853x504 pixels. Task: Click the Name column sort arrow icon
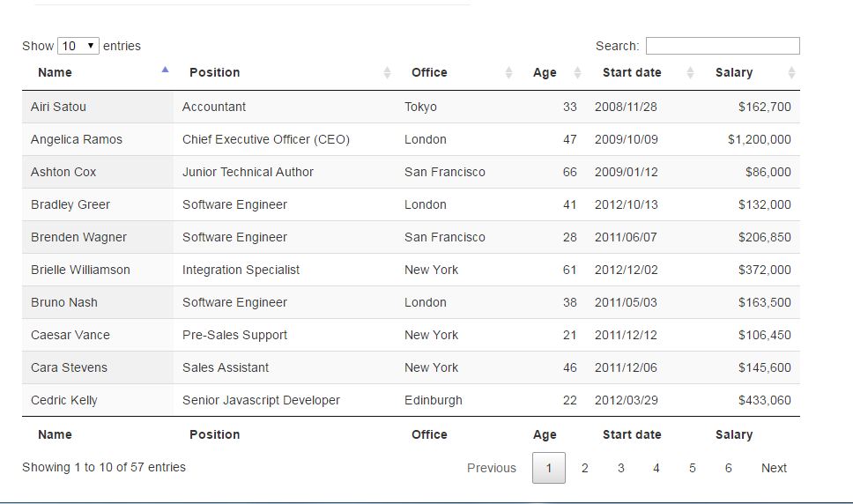(165, 70)
